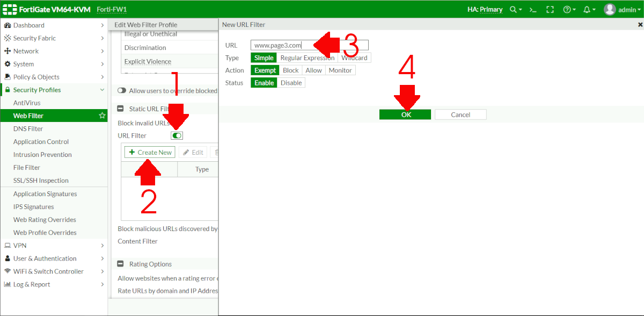This screenshot has height=316, width=644.
Task: Select Regular Expression type option
Action: [308, 58]
